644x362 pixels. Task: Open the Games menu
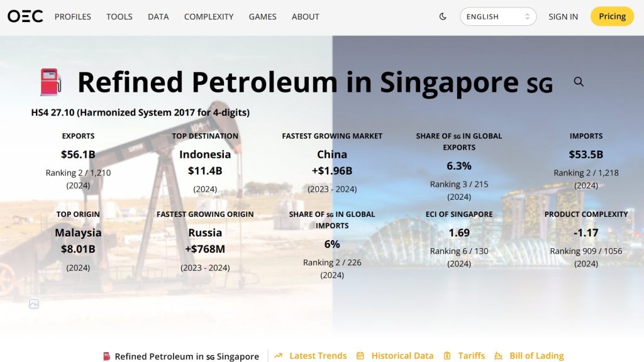262,16
